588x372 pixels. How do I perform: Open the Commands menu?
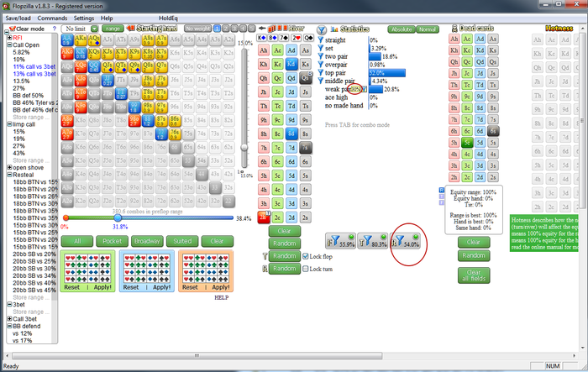[x=52, y=18]
